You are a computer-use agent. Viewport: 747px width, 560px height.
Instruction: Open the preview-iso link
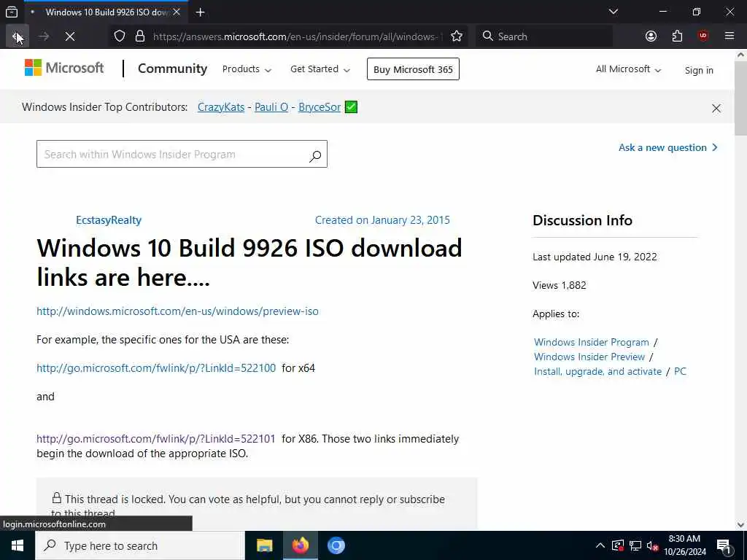point(178,311)
